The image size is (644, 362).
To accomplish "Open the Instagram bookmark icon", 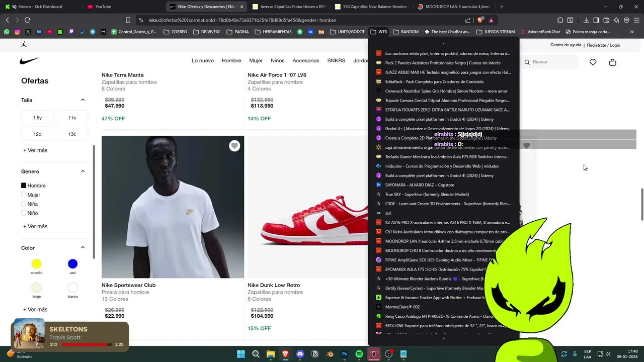I will [17, 32].
